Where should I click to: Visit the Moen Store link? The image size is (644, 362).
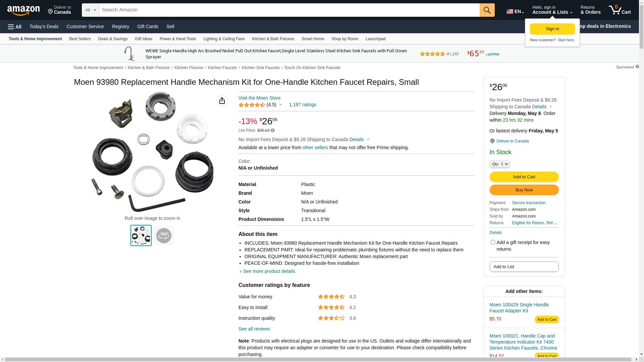tap(259, 98)
